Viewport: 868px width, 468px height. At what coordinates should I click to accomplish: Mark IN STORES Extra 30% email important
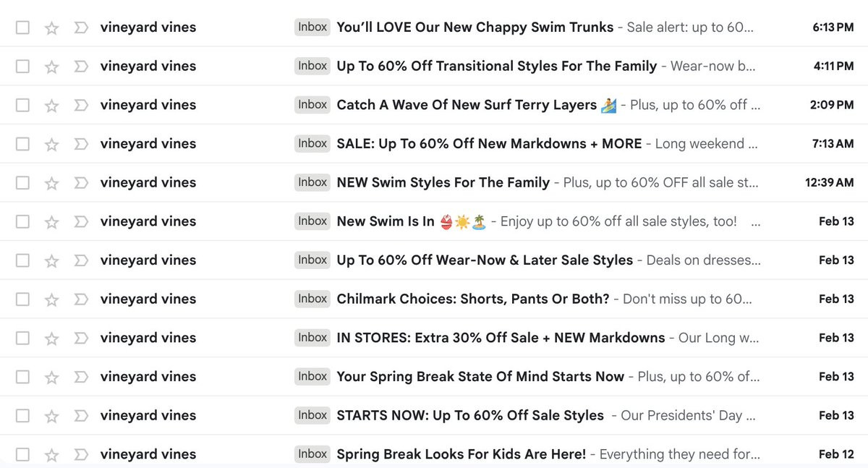click(x=80, y=338)
